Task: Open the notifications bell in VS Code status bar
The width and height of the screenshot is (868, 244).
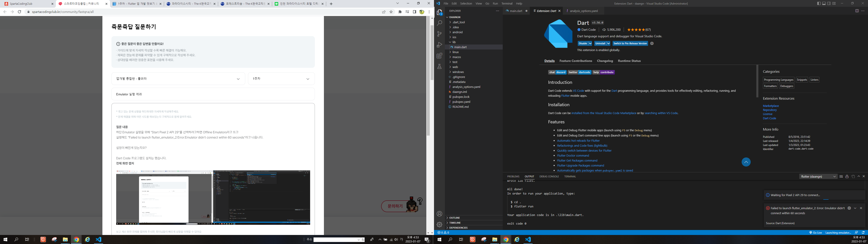Action: (863, 232)
